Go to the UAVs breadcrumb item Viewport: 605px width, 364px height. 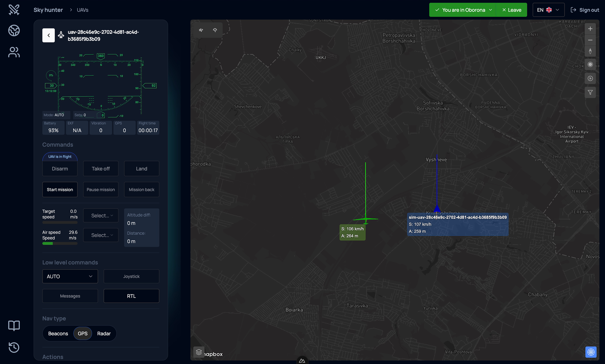83,10
